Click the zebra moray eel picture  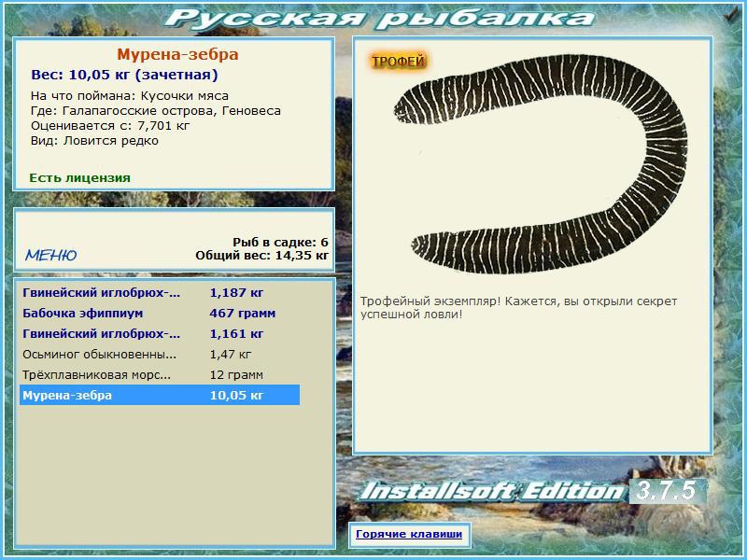541,163
